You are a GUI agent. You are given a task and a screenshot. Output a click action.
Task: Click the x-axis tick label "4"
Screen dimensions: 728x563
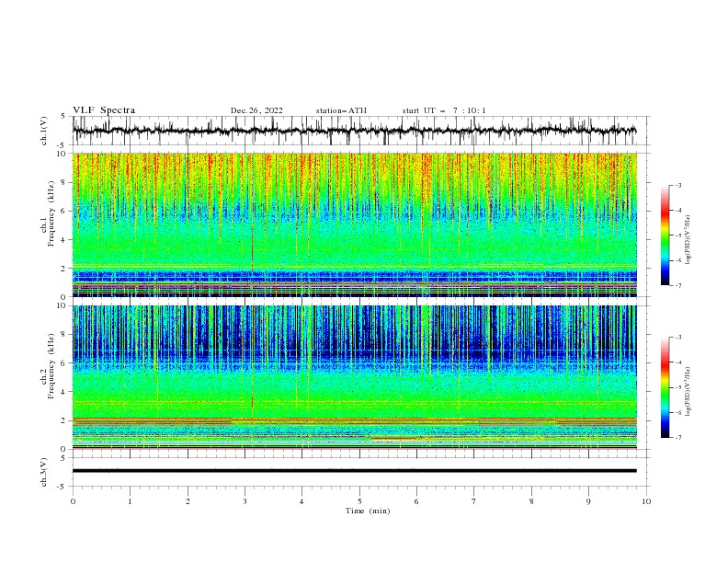point(301,501)
